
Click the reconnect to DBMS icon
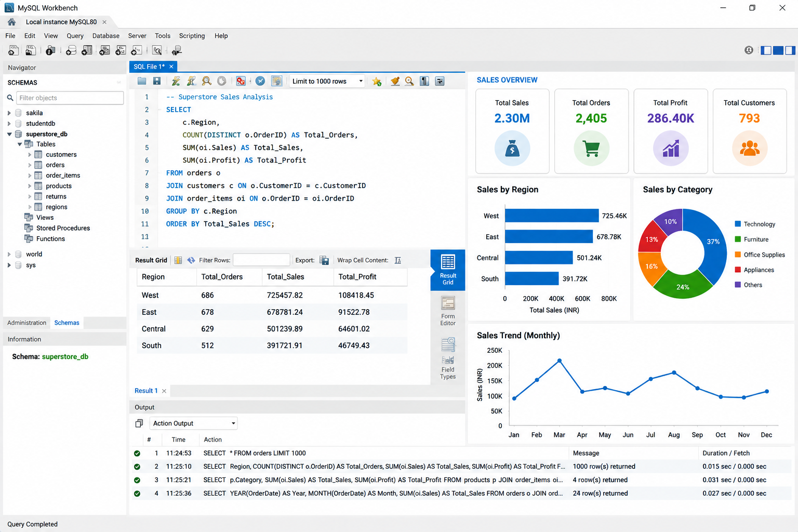177,50
